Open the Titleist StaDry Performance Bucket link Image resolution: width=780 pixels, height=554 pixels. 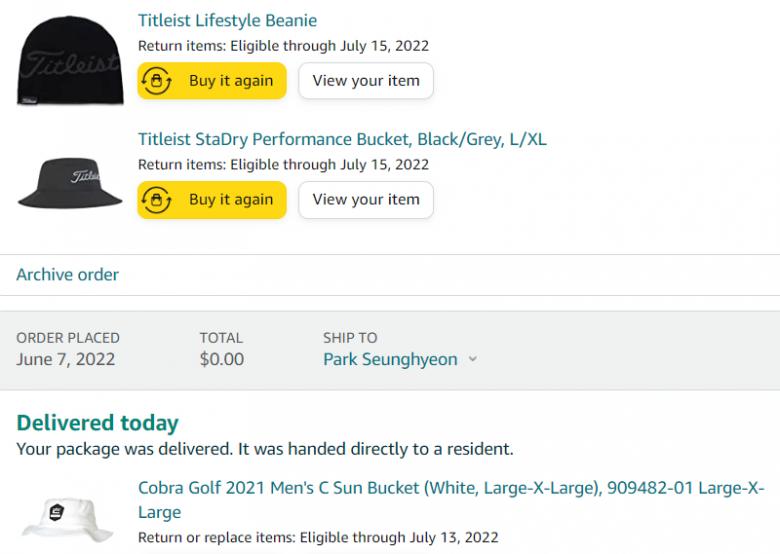point(342,139)
